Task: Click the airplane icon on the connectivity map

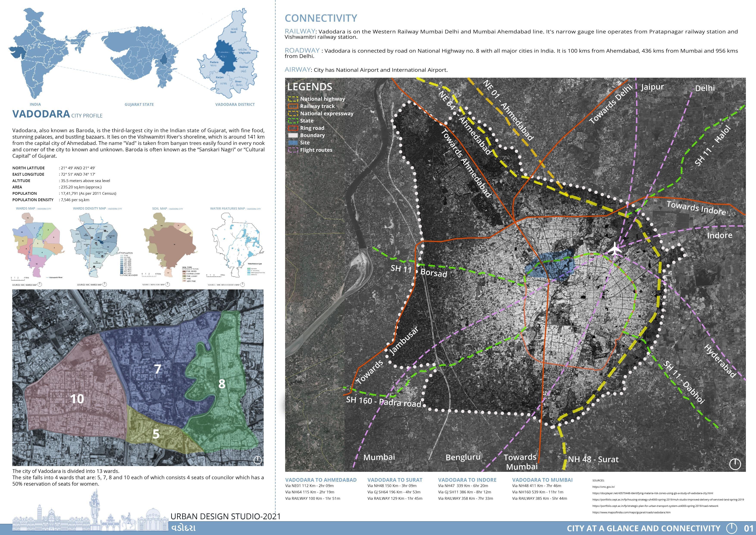Action: pos(614,249)
